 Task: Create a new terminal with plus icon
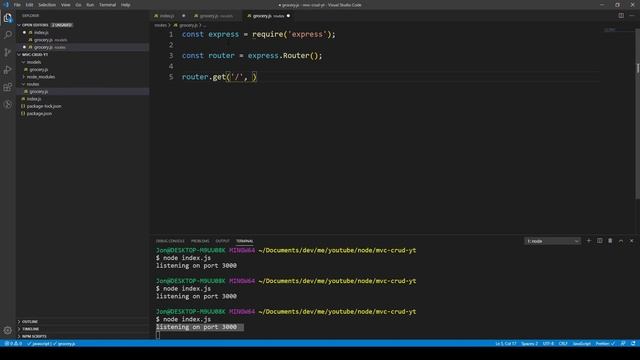(x=589, y=241)
